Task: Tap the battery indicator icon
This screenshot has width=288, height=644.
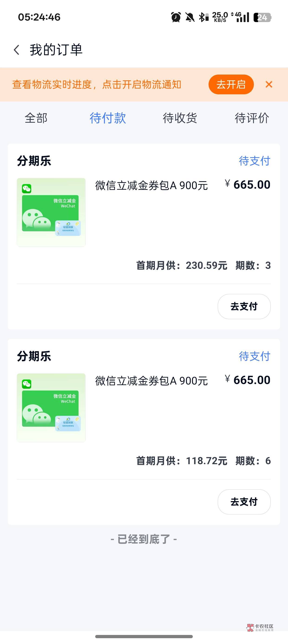Action: pyautogui.click(x=262, y=17)
